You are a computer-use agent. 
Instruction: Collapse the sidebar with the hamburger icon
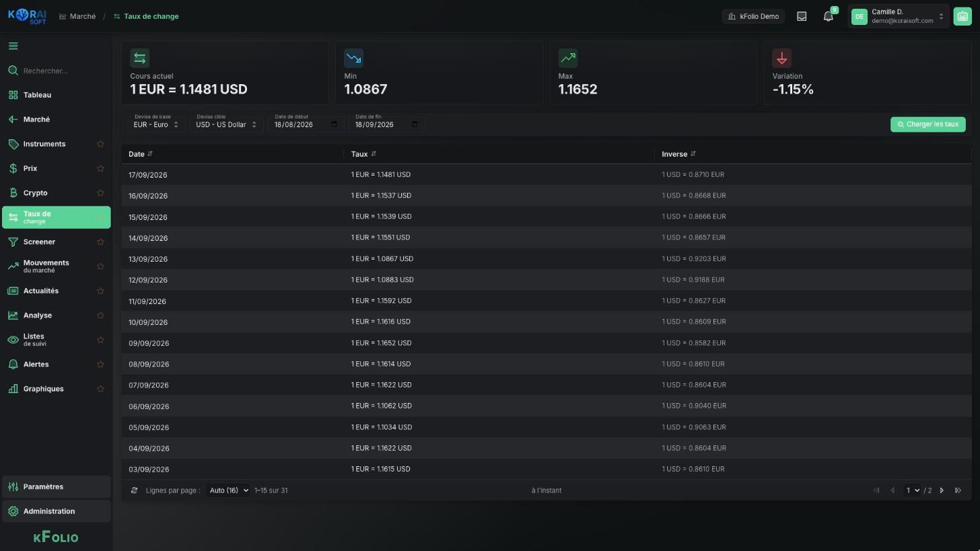(13, 46)
